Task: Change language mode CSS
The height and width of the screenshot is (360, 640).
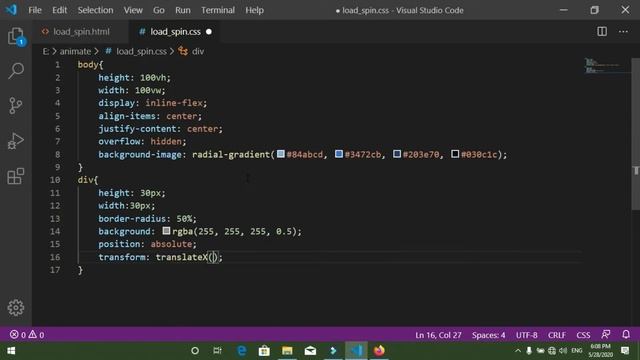Action: coord(583,335)
